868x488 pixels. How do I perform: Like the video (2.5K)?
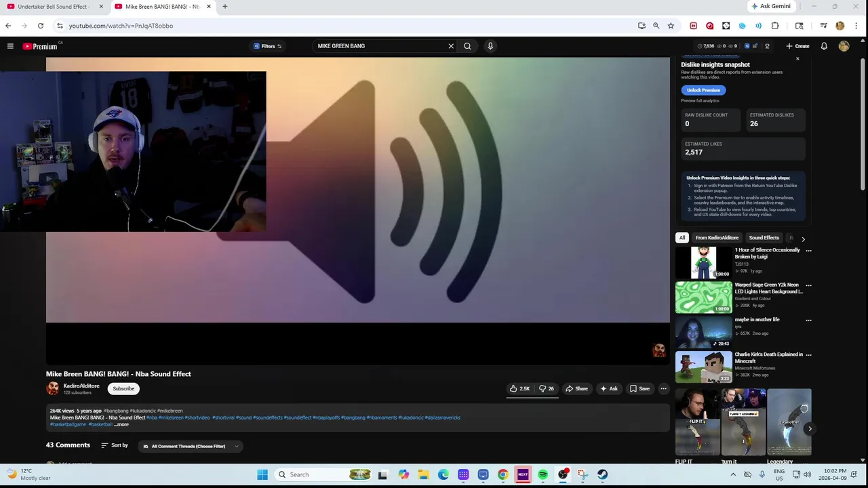click(x=519, y=388)
